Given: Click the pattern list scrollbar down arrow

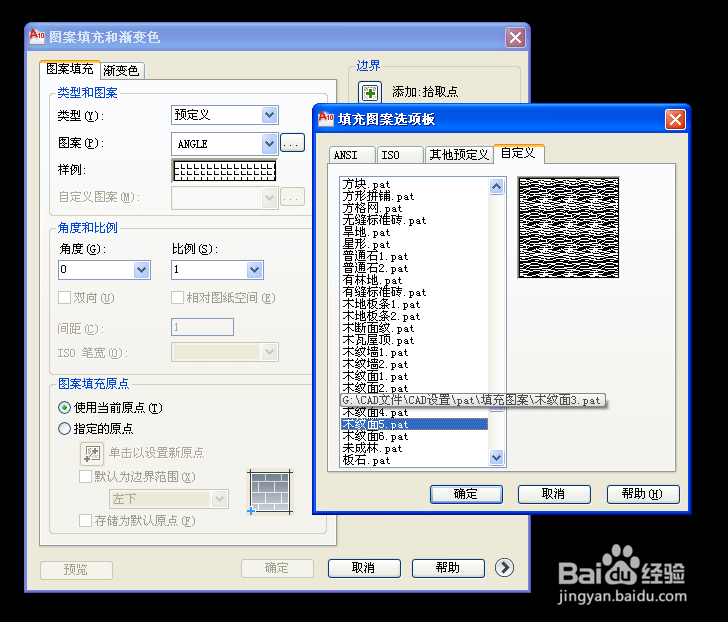Looking at the screenshot, I should point(496,458).
